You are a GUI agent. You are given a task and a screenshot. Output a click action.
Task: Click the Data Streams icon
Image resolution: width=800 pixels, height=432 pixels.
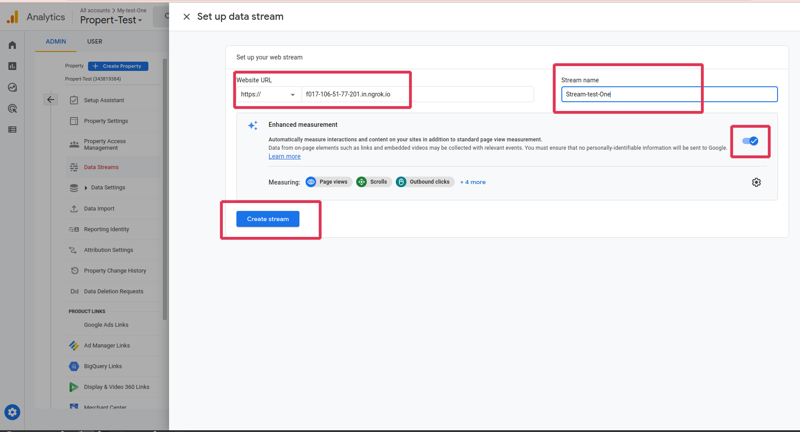tap(74, 167)
